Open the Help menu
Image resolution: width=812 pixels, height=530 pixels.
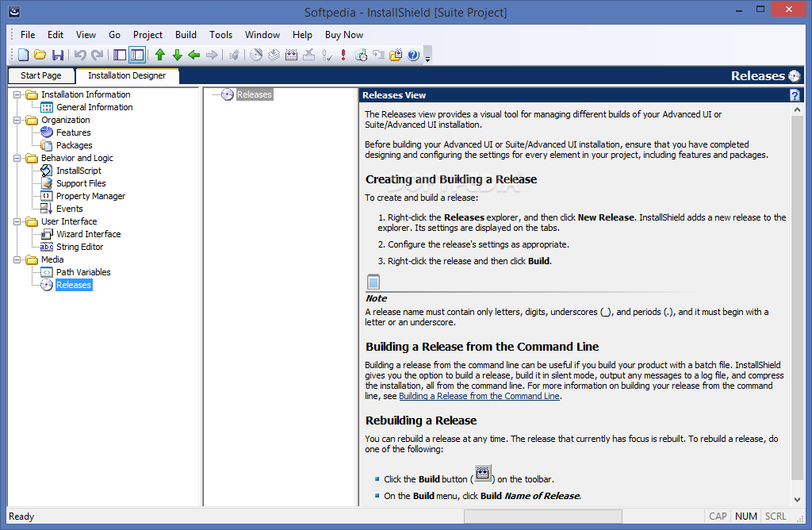tap(302, 35)
